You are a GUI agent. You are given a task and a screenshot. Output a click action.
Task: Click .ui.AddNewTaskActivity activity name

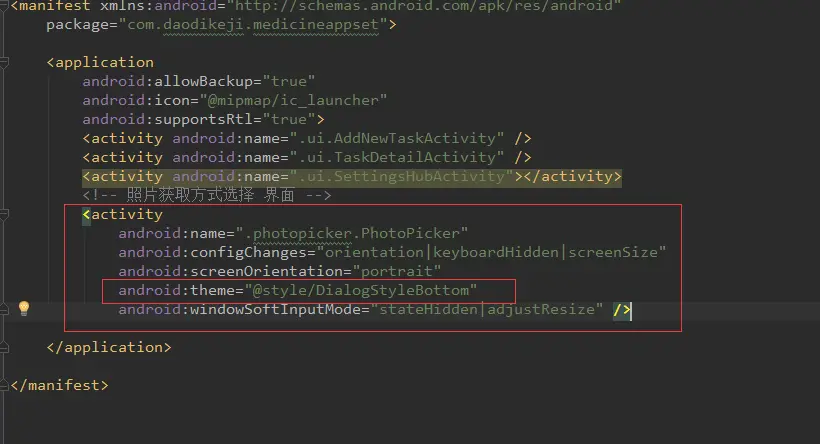397,139
